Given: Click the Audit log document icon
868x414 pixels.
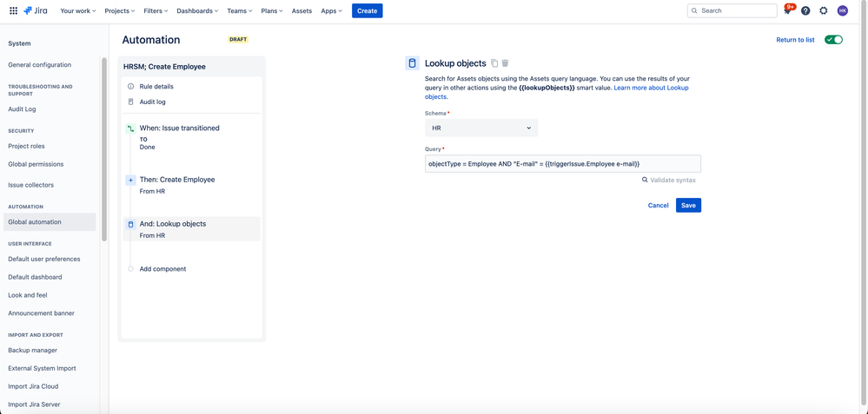Looking at the screenshot, I should coord(130,102).
